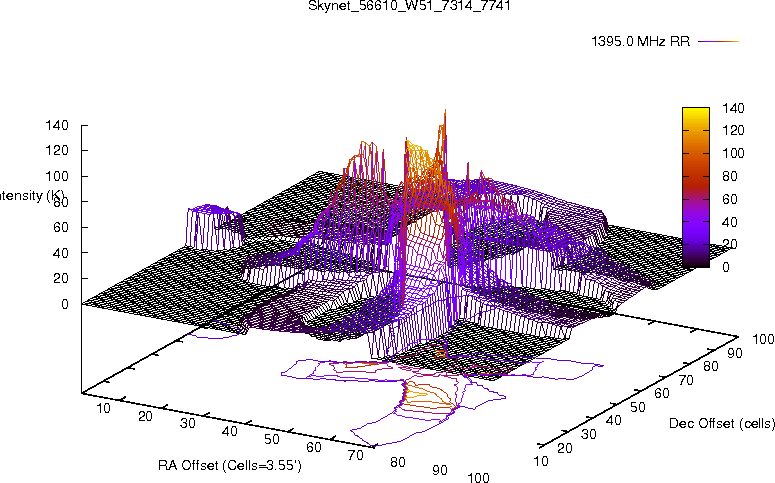
Task: Click the 60 tick on the Dec Offset axis
Action: (661, 394)
